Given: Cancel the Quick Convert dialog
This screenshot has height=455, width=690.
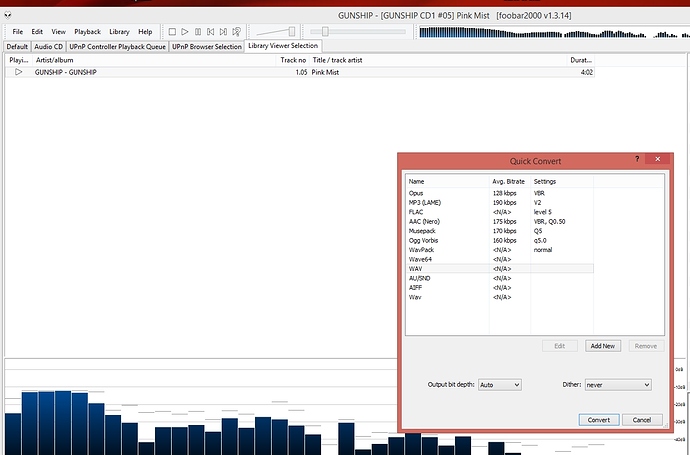Looking at the screenshot, I should pyautogui.click(x=642, y=419).
